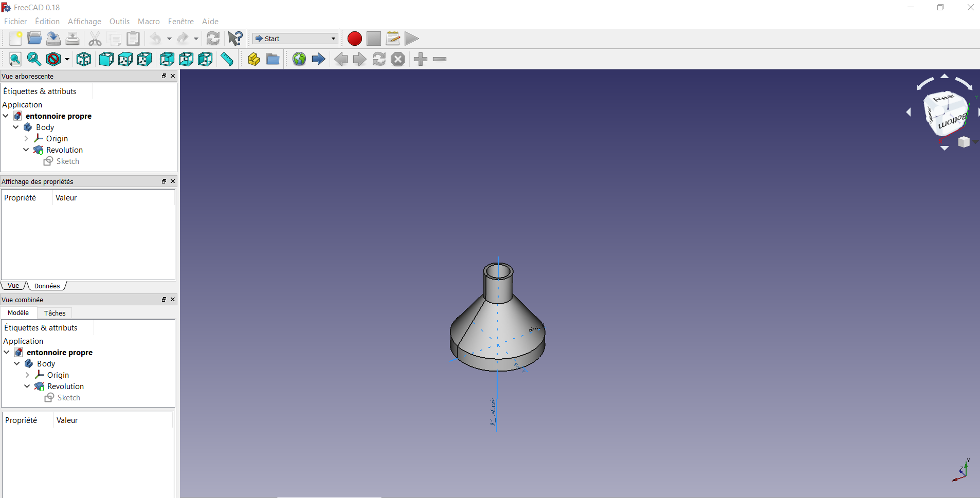The height and width of the screenshot is (498, 980).
Task: Switch to the Tâches tab
Action: (x=55, y=313)
